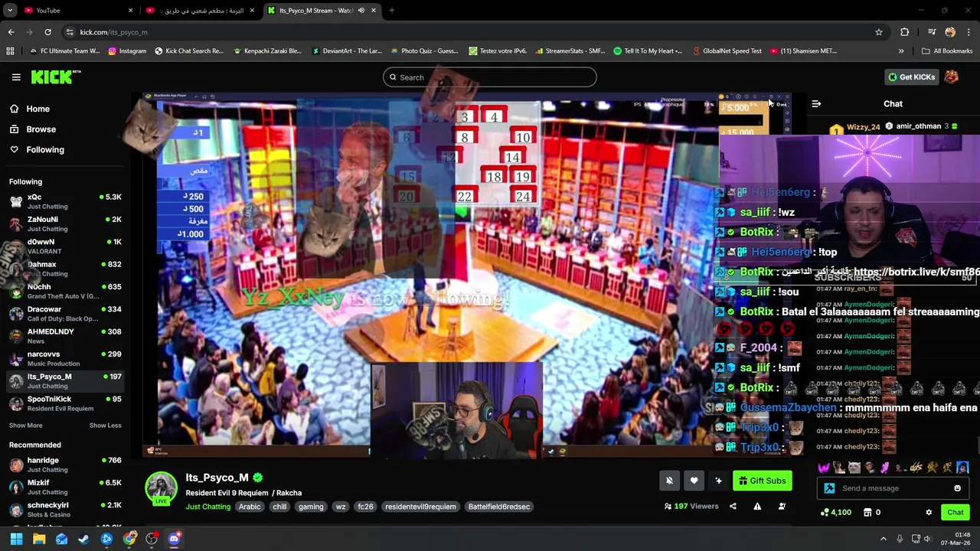Open the Windows Start menu

(x=16, y=539)
